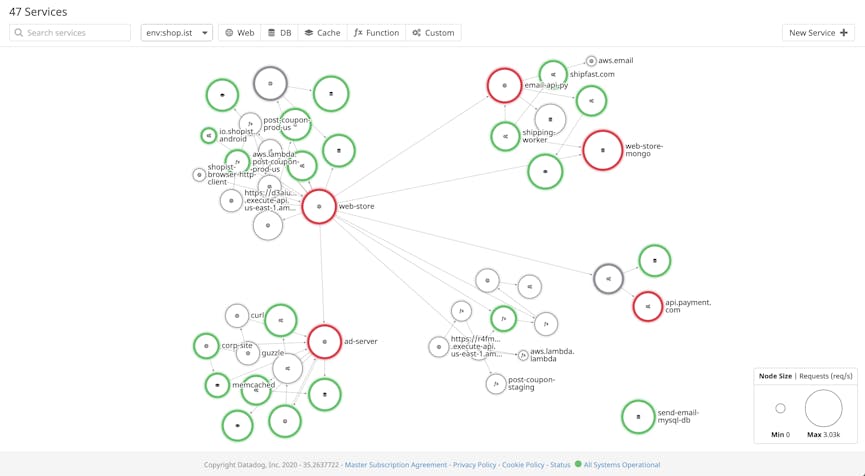Select the api.payment.com node
Image resolution: width=865 pixels, height=476 pixels.
648,307
